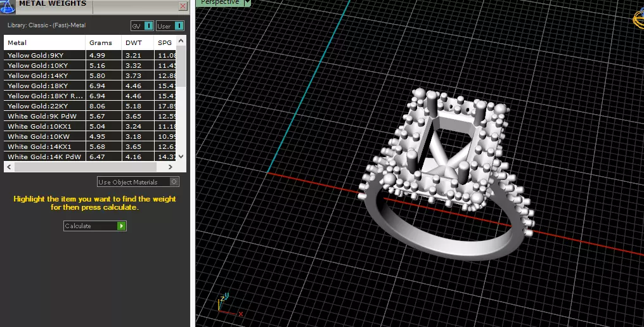The height and width of the screenshot is (327, 644).
Task: Click the 6.47 grams cell
Action: [x=103, y=157]
